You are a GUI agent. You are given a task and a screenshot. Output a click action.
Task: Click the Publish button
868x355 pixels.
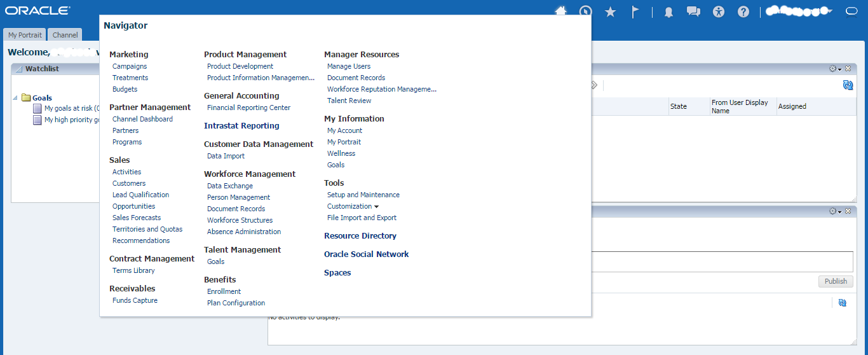point(836,281)
